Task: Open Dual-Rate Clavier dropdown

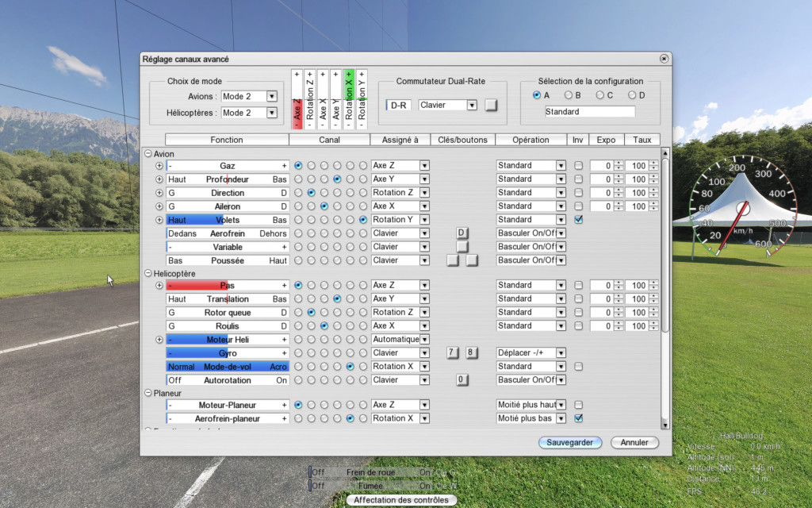Action: (471, 105)
